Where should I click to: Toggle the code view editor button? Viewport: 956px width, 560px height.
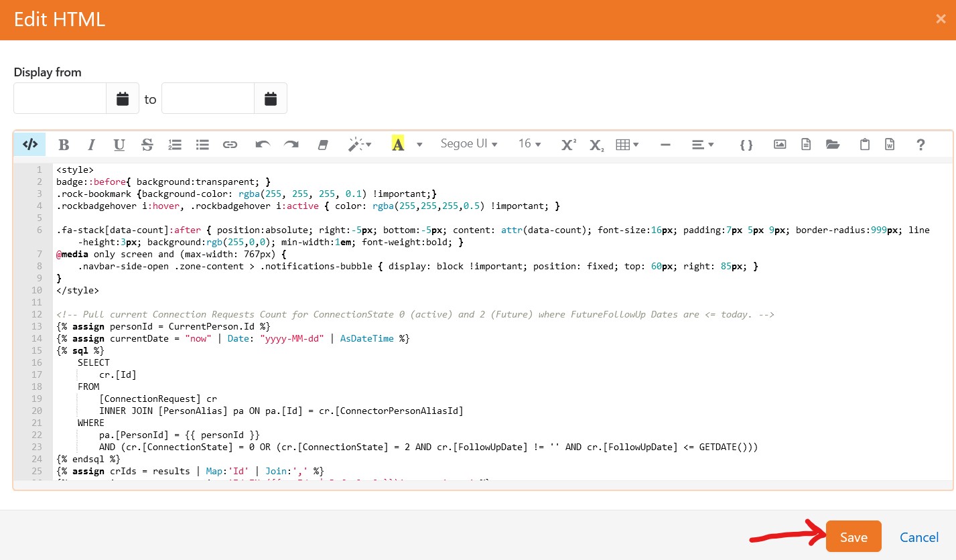29,144
